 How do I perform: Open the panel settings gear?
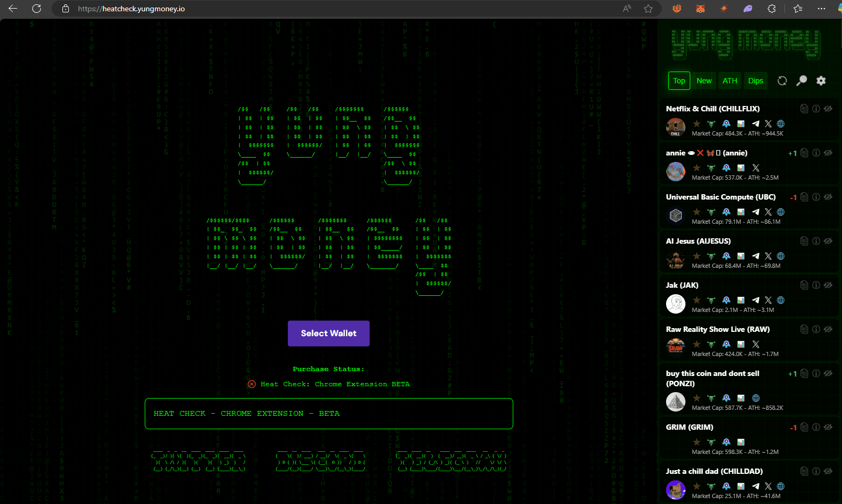pyautogui.click(x=821, y=81)
